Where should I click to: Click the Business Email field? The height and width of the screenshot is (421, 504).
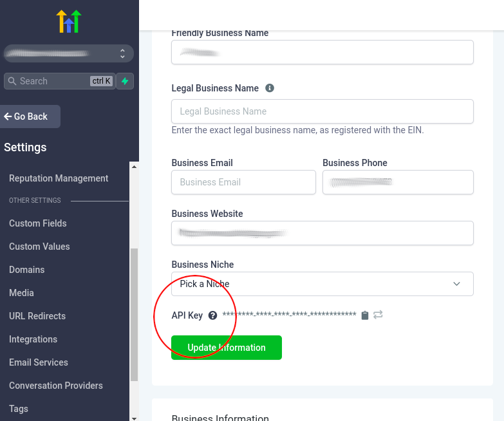[x=244, y=182]
